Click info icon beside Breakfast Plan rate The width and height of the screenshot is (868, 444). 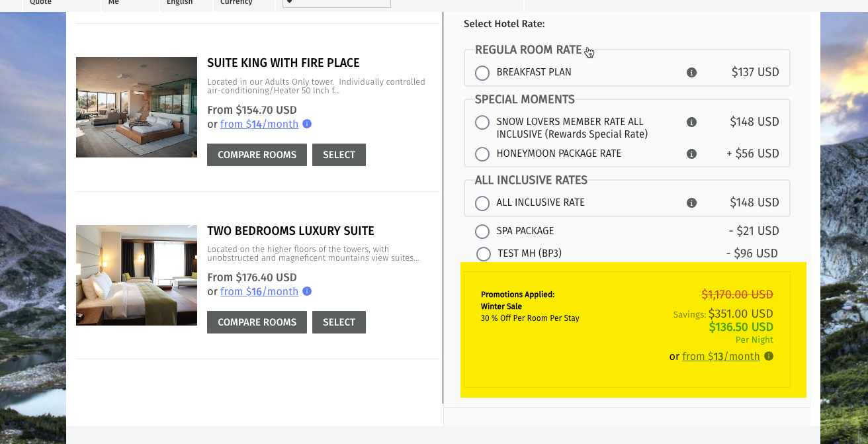pos(691,73)
